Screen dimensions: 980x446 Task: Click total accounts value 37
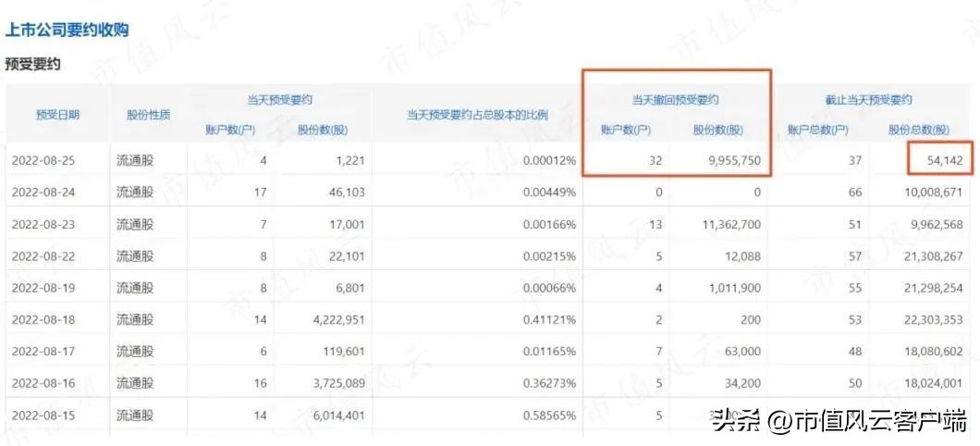pos(854,161)
